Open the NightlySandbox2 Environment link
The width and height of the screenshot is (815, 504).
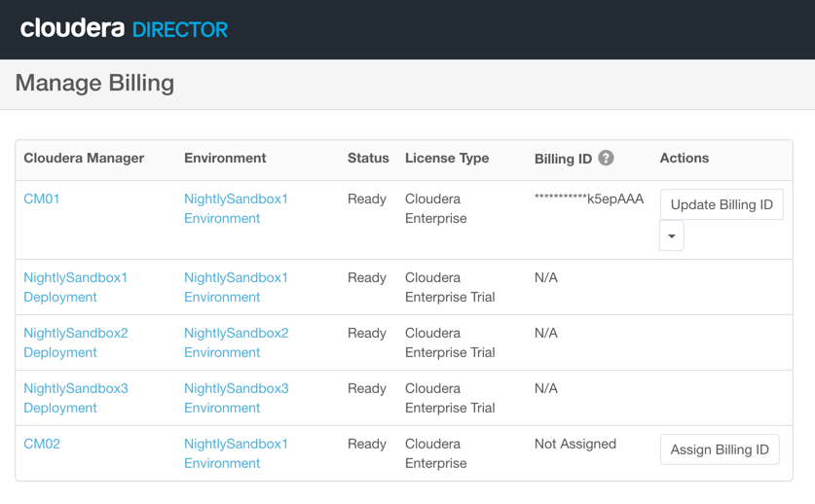click(x=236, y=342)
